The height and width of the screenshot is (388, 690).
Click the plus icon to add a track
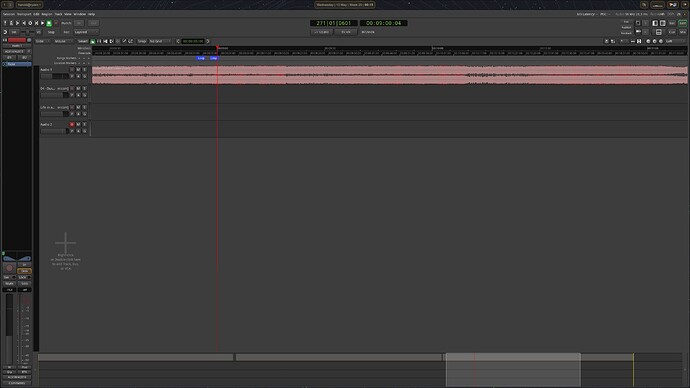point(66,242)
